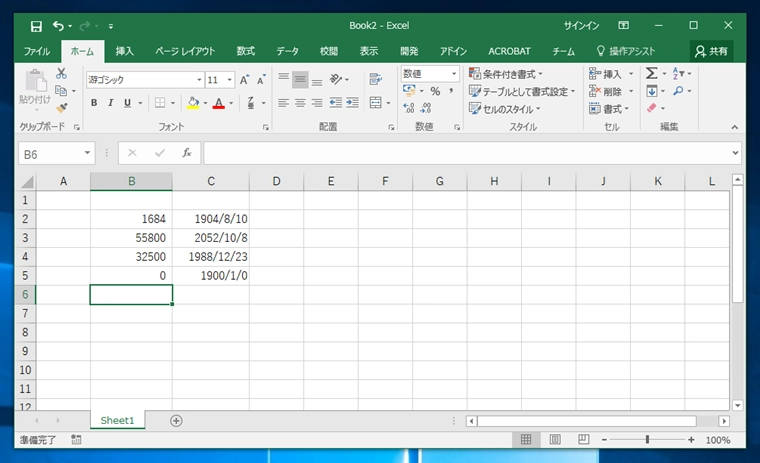Decrease font size with small A
The image size is (760, 463).
point(261,80)
